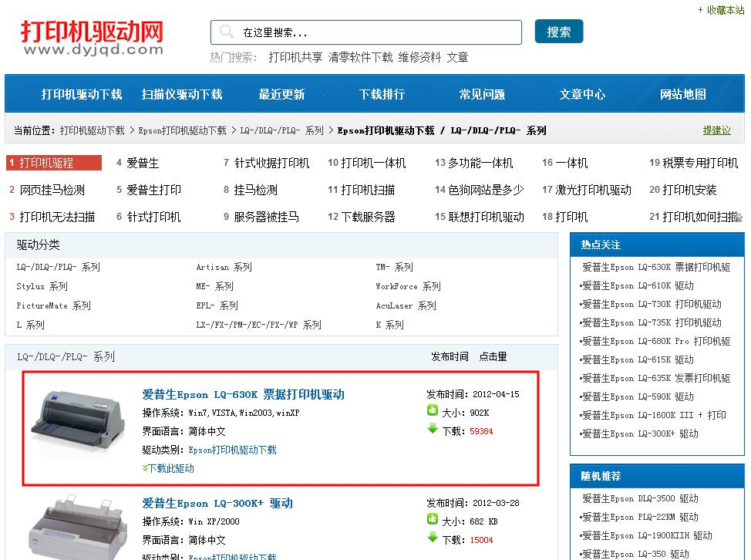Open 网站地图 in the navigation bar
751x560 pixels.
[x=683, y=94]
